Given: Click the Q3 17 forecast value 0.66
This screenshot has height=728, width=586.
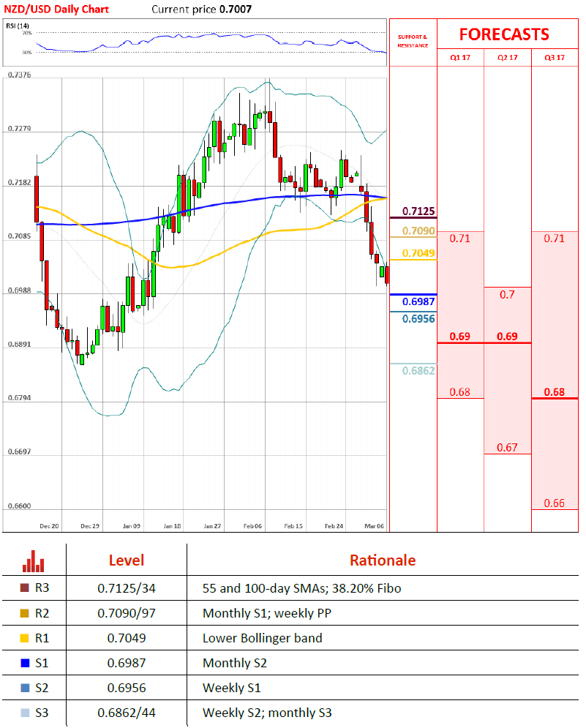Looking at the screenshot, I should (555, 503).
